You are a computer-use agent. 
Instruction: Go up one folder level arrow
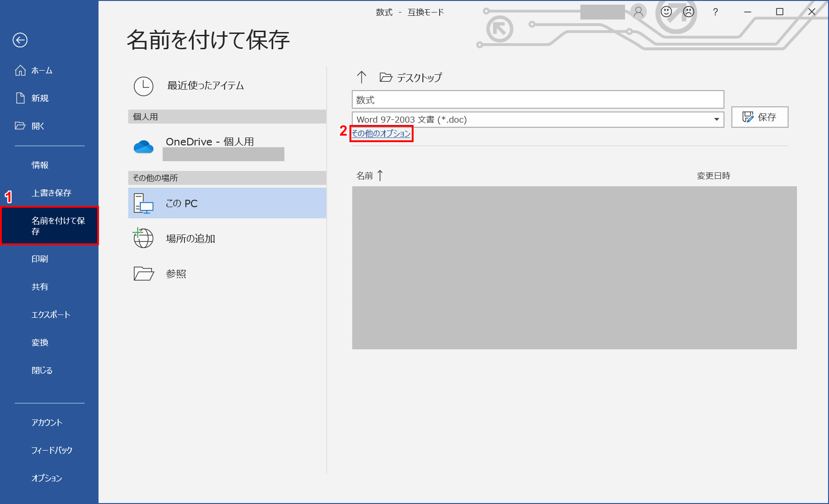pyautogui.click(x=362, y=77)
